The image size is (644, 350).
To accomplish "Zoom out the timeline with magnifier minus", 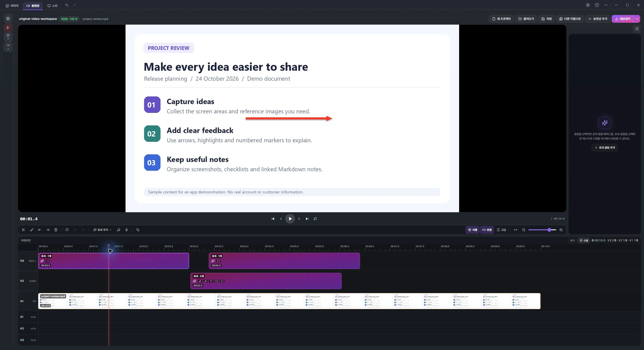I will tap(524, 230).
